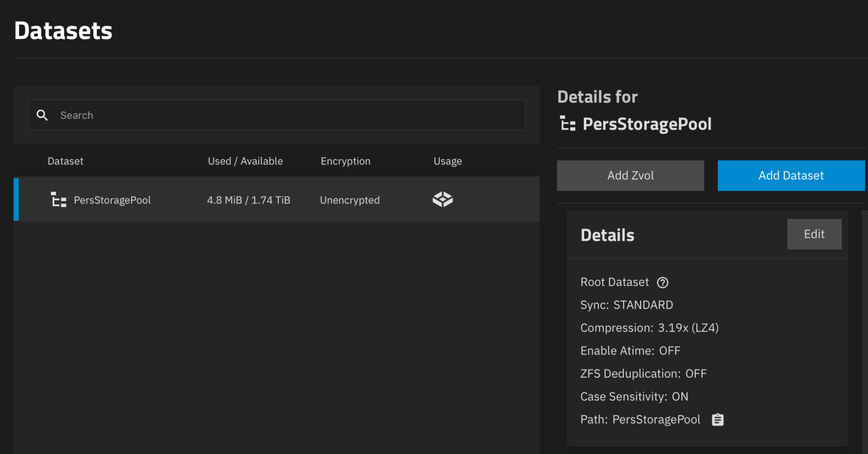Click the Datasets page heading
The height and width of the screenshot is (454, 868).
click(63, 31)
